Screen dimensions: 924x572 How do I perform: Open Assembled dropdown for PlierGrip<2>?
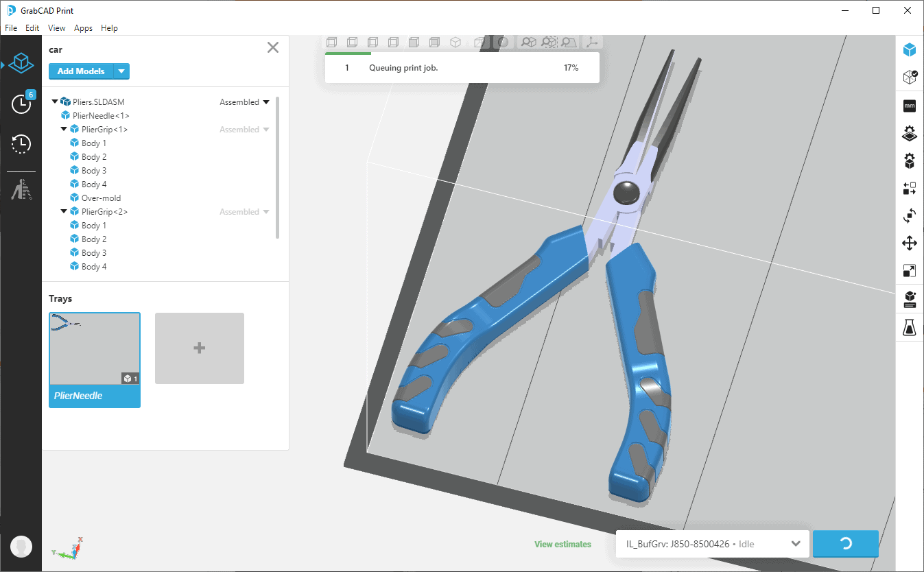pyautogui.click(x=244, y=212)
